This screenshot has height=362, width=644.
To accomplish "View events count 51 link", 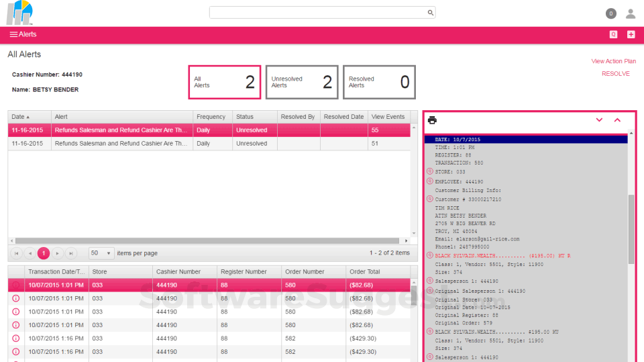I will point(375,144).
